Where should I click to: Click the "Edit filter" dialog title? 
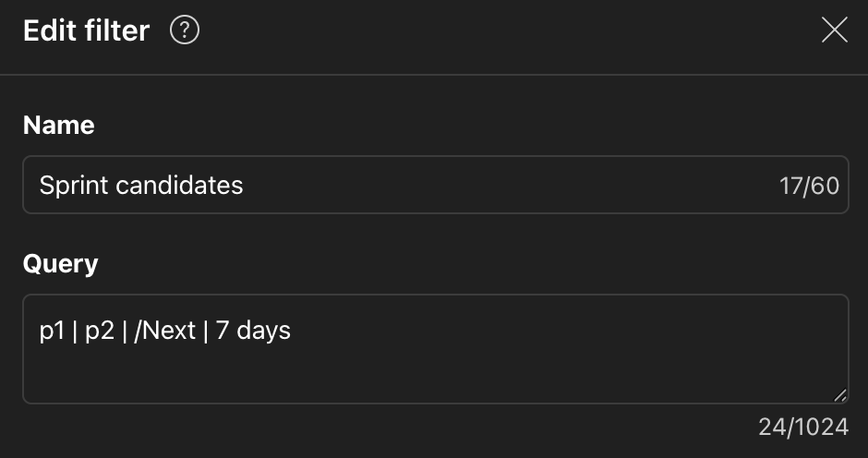tap(86, 30)
